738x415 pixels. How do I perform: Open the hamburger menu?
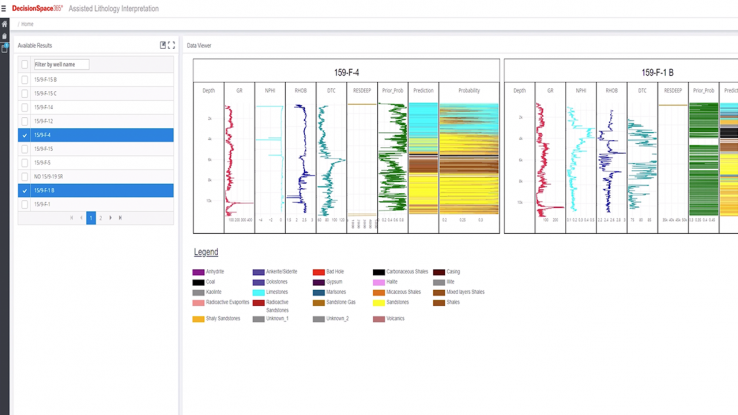pyautogui.click(x=4, y=8)
